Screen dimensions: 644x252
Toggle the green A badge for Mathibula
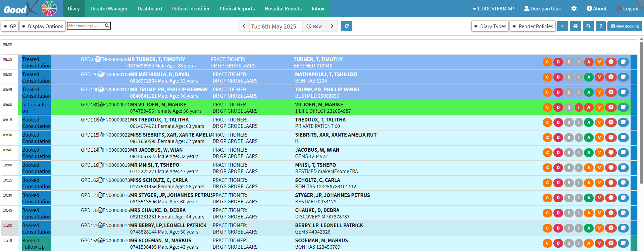pos(589,77)
